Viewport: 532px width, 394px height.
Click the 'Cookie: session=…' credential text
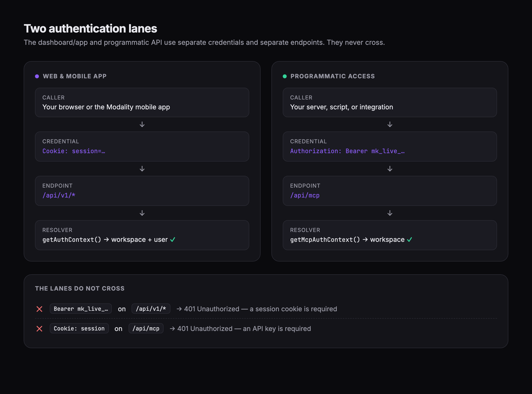click(x=74, y=151)
